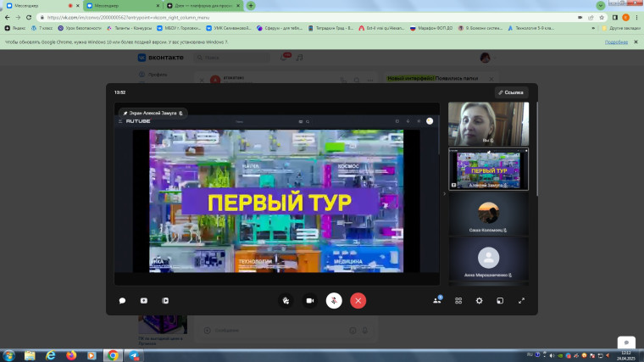Toggle the camera on or off
644x362 pixels.
310,301
